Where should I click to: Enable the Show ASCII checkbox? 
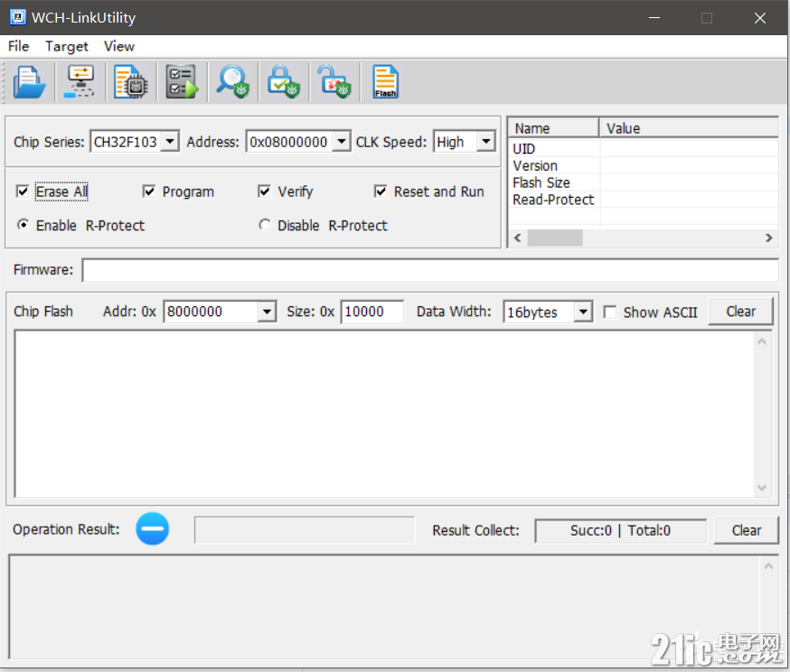[x=609, y=313]
